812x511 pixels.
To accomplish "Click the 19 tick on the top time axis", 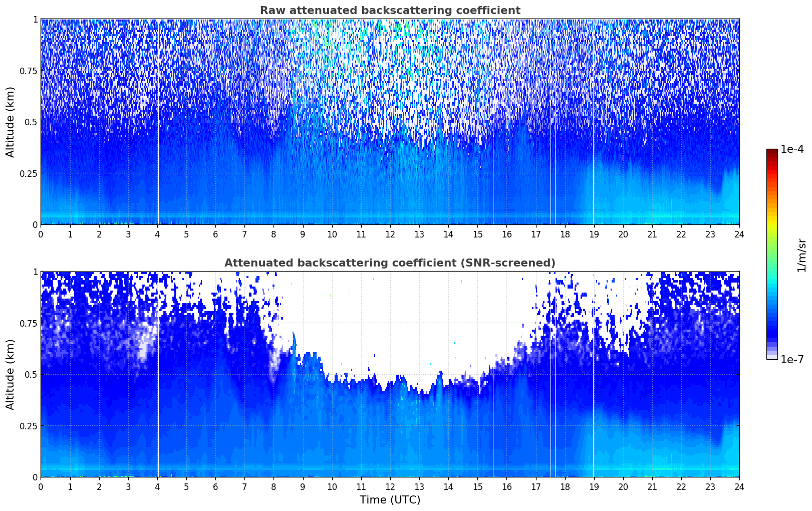I will pos(594,234).
